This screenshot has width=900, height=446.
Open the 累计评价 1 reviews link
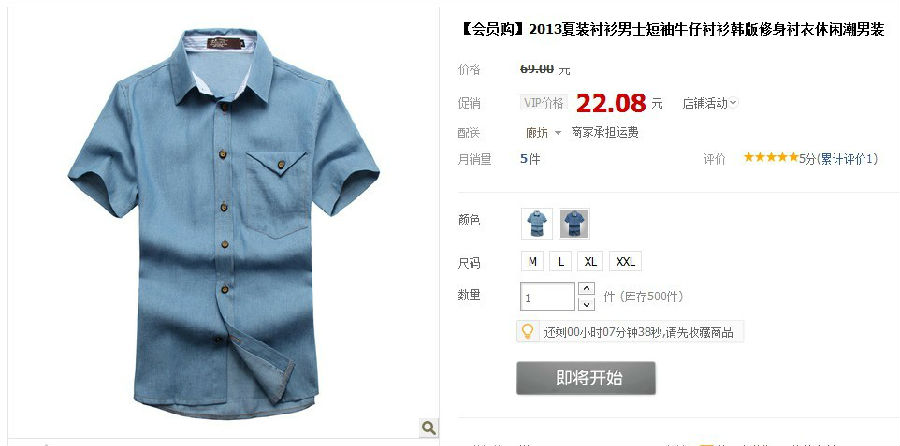point(847,159)
